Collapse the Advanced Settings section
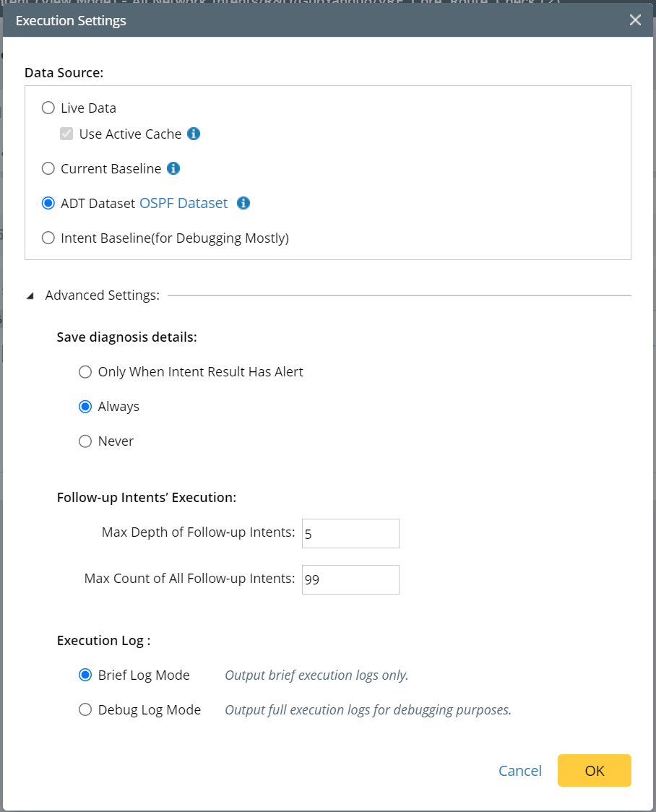Viewport: 656px width, 812px height. [30, 295]
